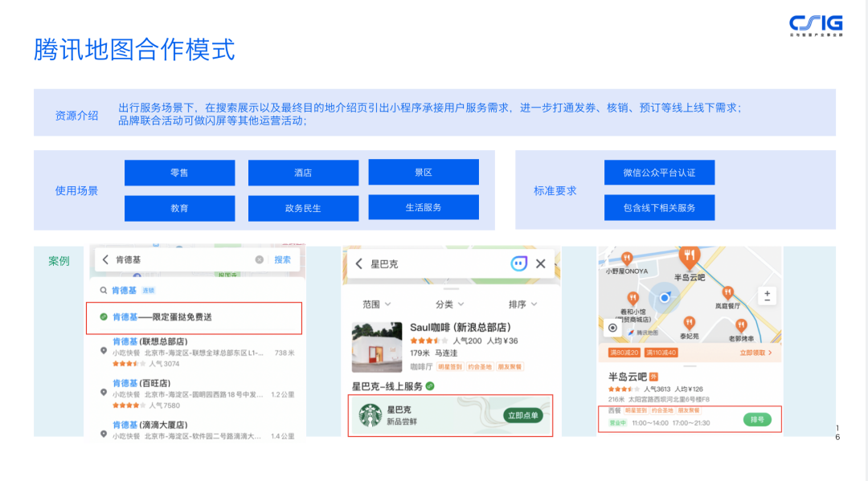
Task: Zoom the map with plus/minus control
Action: [x=768, y=296]
